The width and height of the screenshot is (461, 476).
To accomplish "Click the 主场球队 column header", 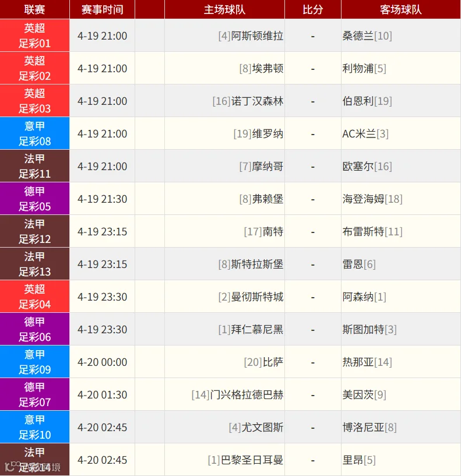I will point(225,9).
